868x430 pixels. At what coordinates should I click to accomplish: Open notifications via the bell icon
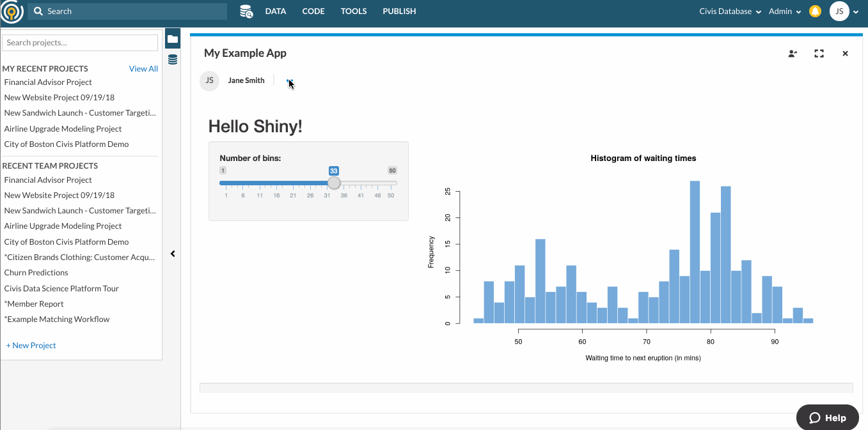click(x=814, y=11)
